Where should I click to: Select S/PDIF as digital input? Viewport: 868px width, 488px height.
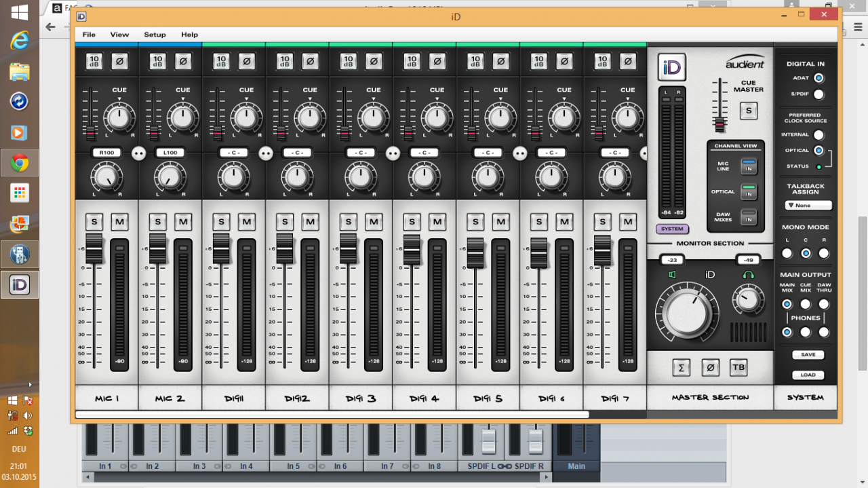[x=818, y=94]
